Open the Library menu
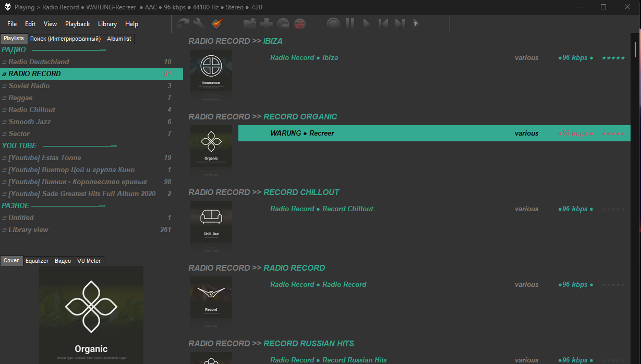Image resolution: width=641 pixels, height=364 pixels. tap(107, 24)
